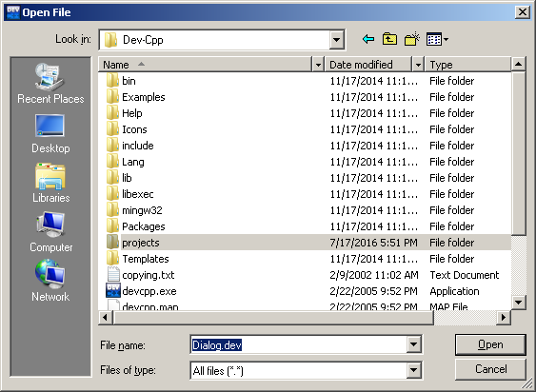
Task: Select the Templates folder icon
Action: [112, 259]
